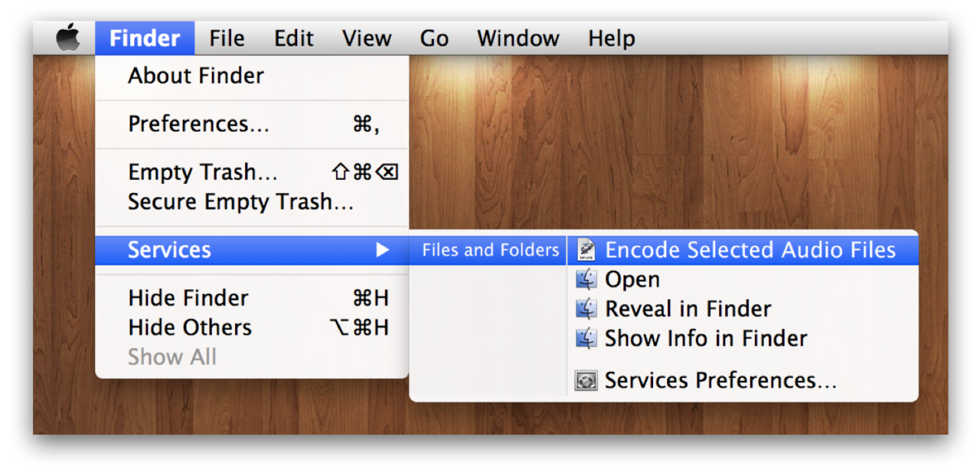Image resolution: width=980 pixels, height=473 pixels.
Task: Choose Hide Finder
Action: pyautogui.click(x=252, y=298)
